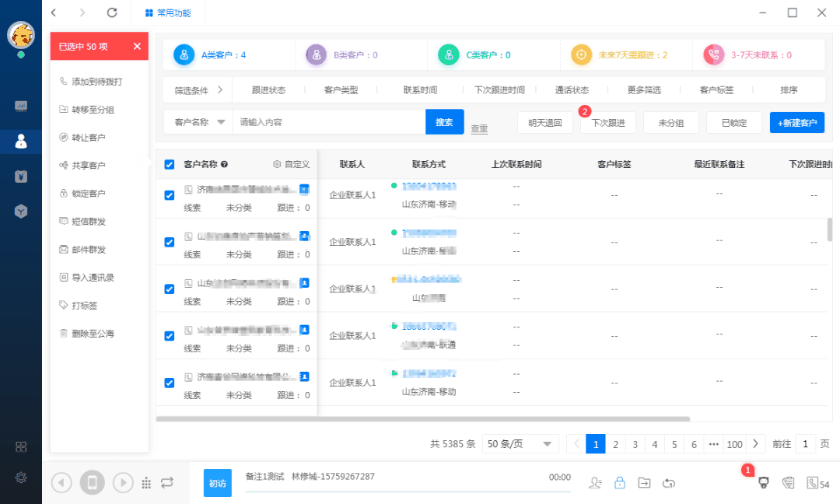The width and height of the screenshot is (840, 504).
Task: Click the help icon beside 客户名称 header
Action: click(225, 164)
